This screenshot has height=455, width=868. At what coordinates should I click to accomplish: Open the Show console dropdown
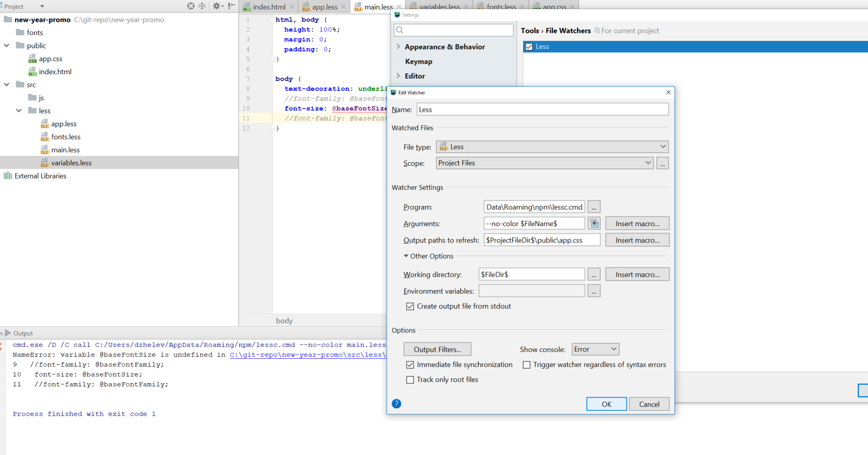pyautogui.click(x=595, y=349)
